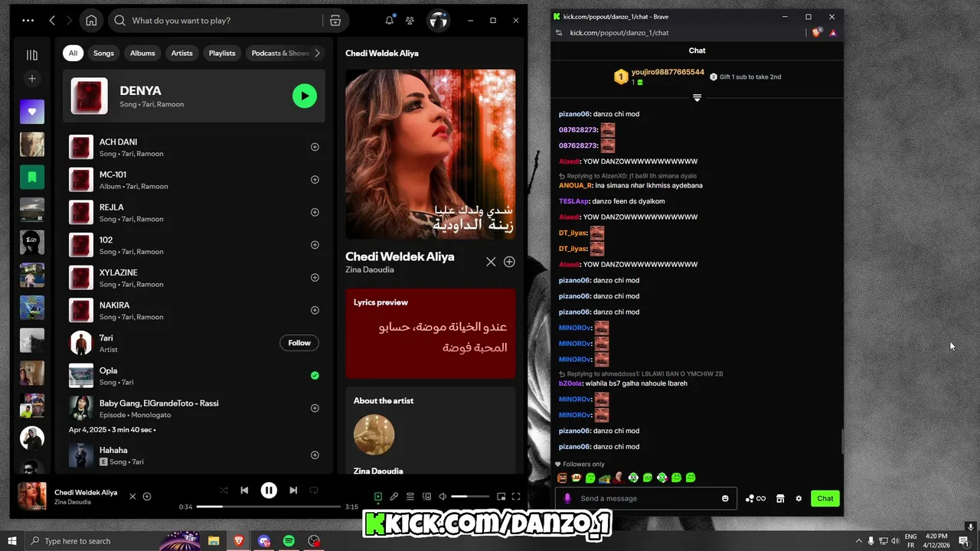Image resolution: width=980 pixels, height=551 pixels.
Task: Click the Chedi Weldek Aliya album cover
Action: pyautogui.click(x=430, y=155)
